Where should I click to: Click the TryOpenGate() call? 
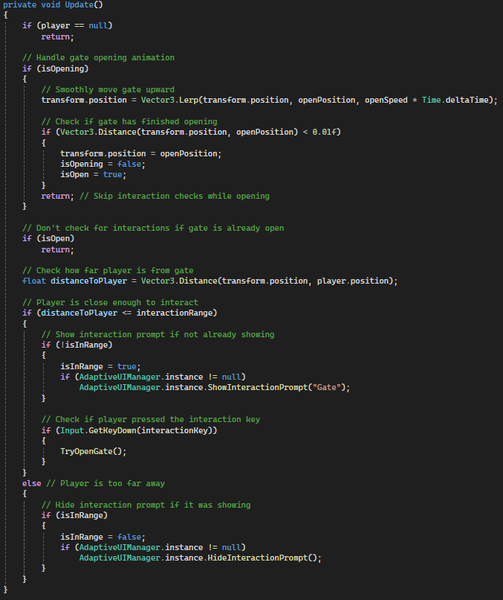(x=93, y=451)
